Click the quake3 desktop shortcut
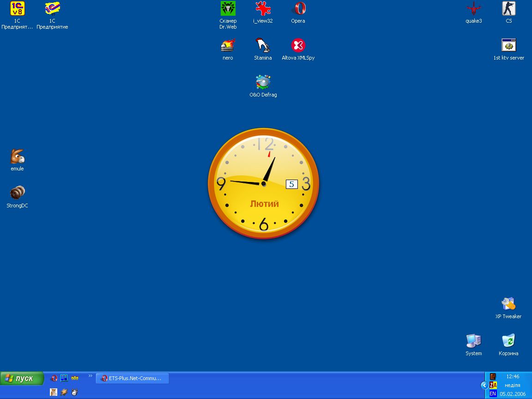The image size is (532, 399). point(474,9)
